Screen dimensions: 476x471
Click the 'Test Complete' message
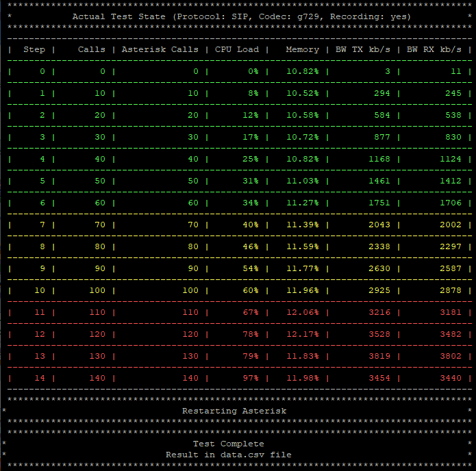pos(229,444)
